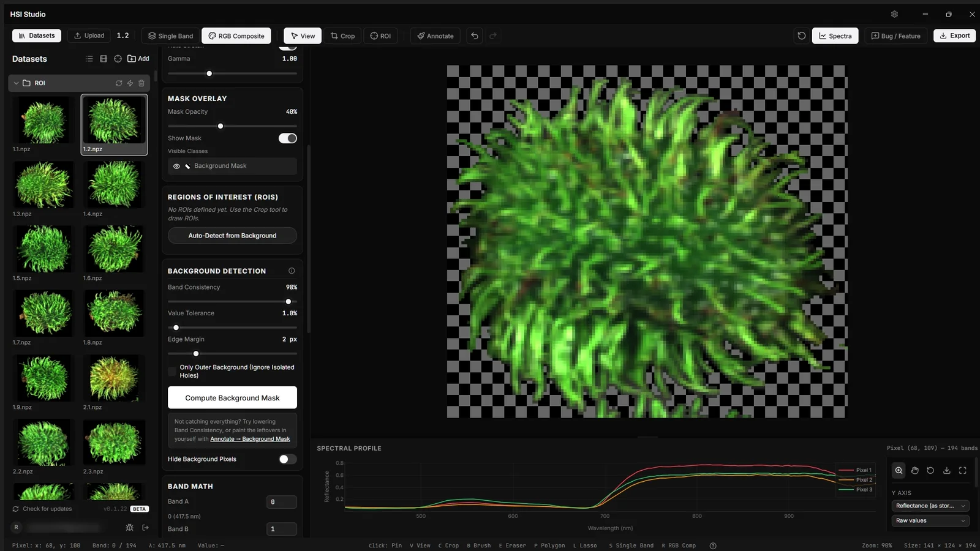Collapse the ROI folder chevron
The width and height of the screenshot is (980, 551).
pyautogui.click(x=16, y=83)
